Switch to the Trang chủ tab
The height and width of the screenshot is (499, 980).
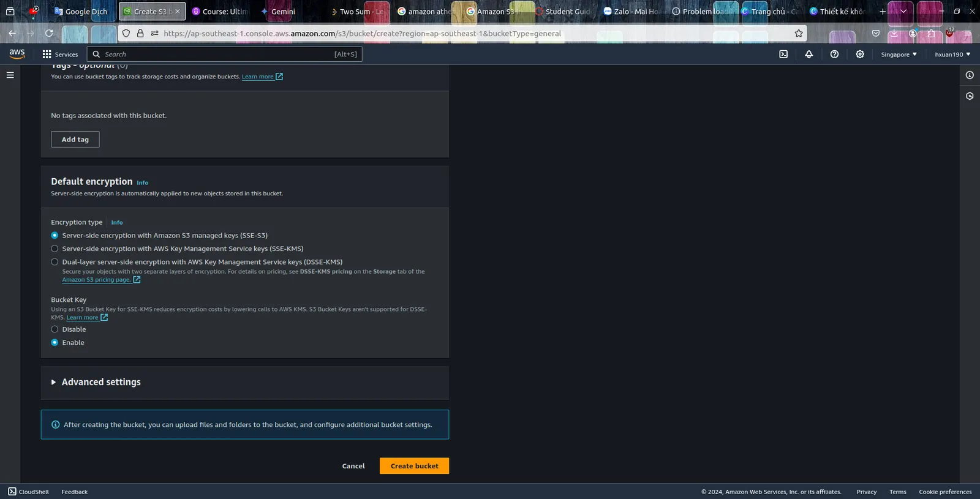(769, 11)
